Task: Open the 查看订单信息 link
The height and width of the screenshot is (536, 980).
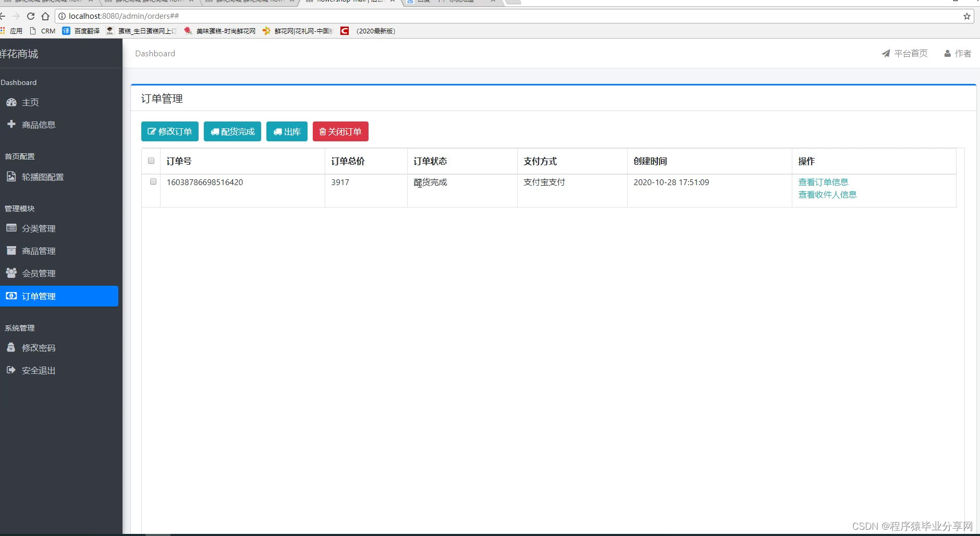Action: [x=823, y=182]
